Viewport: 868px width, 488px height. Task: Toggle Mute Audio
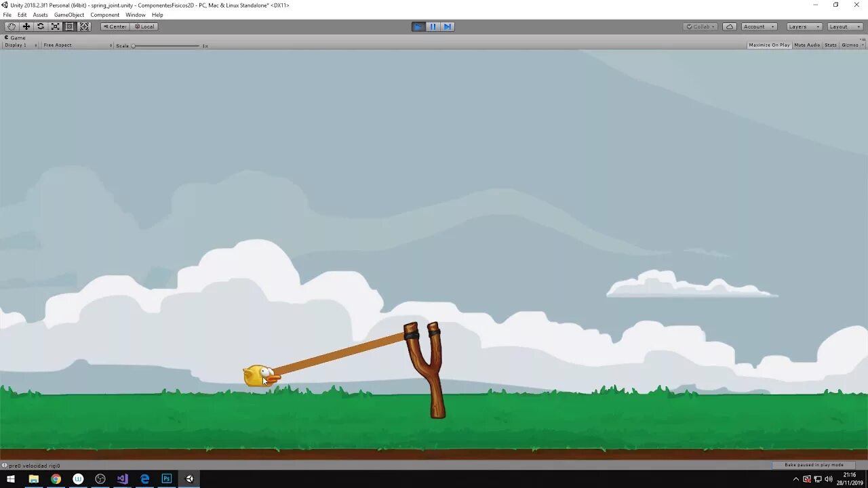(x=807, y=45)
